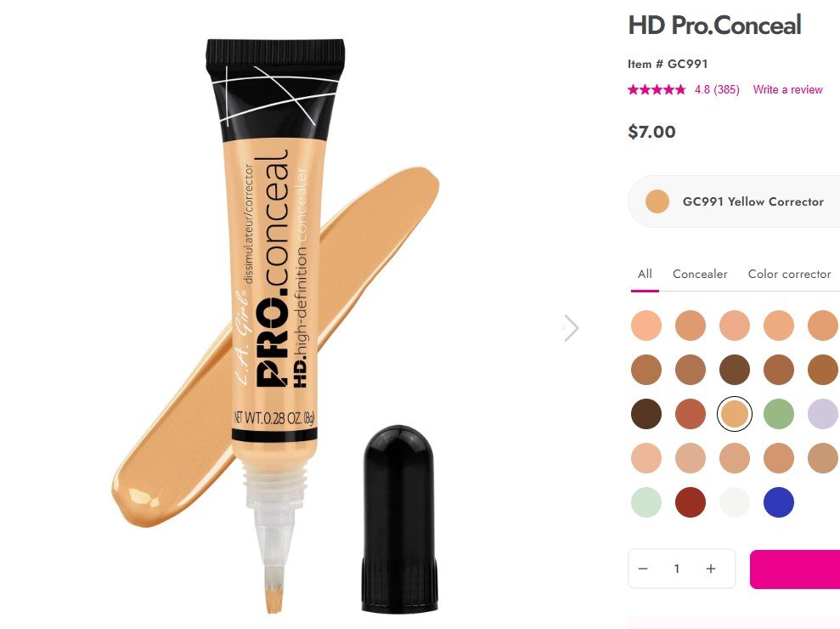Image resolution: width=840 pixels, height=629 pixels.
Task: Open the GC991 Yellow Corrector shade selector
Action: pos(734,201)
